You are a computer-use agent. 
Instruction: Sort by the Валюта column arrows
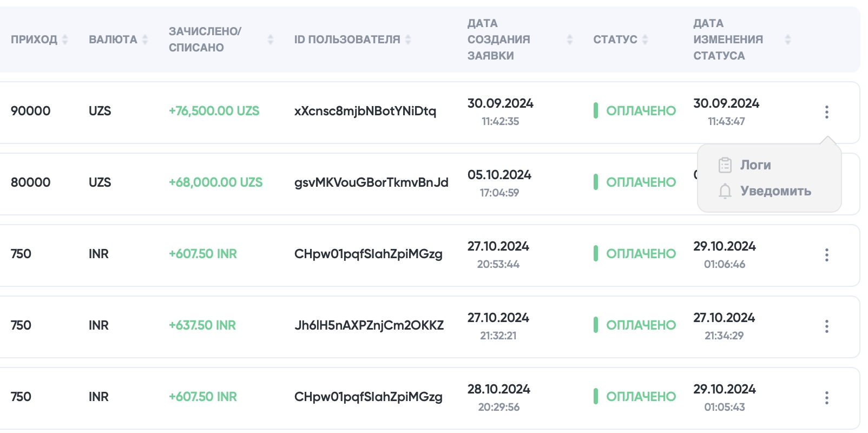click(x=145, y=40)
